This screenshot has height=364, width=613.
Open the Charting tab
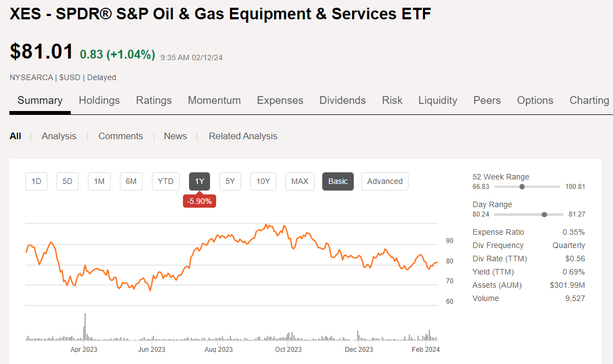coord(589,100)
